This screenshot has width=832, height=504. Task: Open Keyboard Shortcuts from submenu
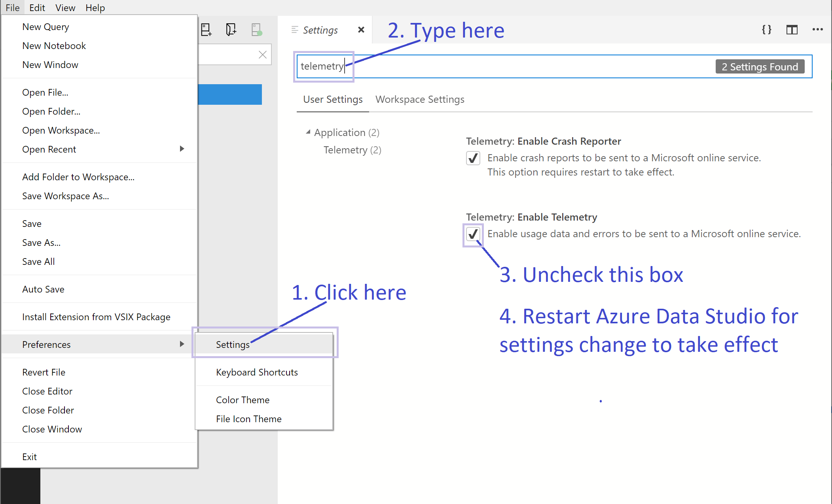(264, 372)
